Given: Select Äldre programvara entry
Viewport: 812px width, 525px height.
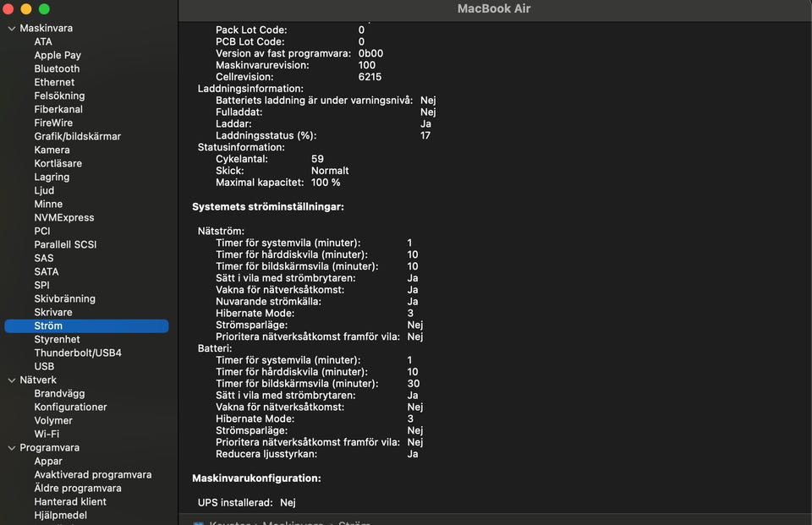Looking at the screenshot, I should 78,488.
